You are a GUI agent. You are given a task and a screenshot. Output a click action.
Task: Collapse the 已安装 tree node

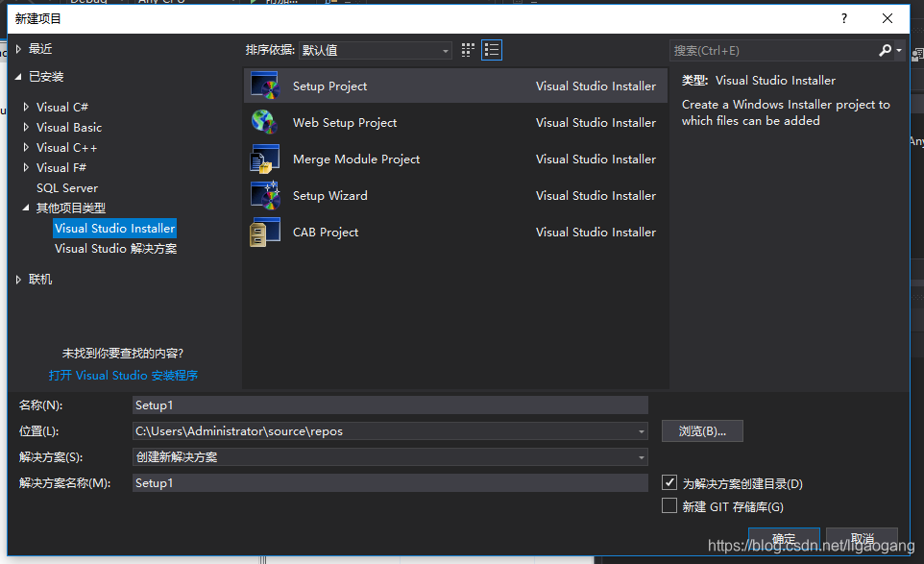coord(18,77)
